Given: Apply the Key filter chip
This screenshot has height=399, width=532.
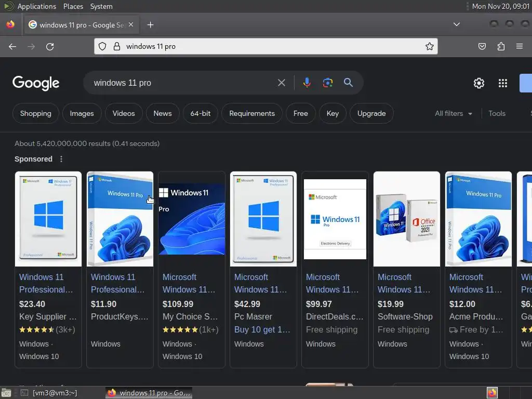Looking at the screenshot, I should (x=332, y=113).
